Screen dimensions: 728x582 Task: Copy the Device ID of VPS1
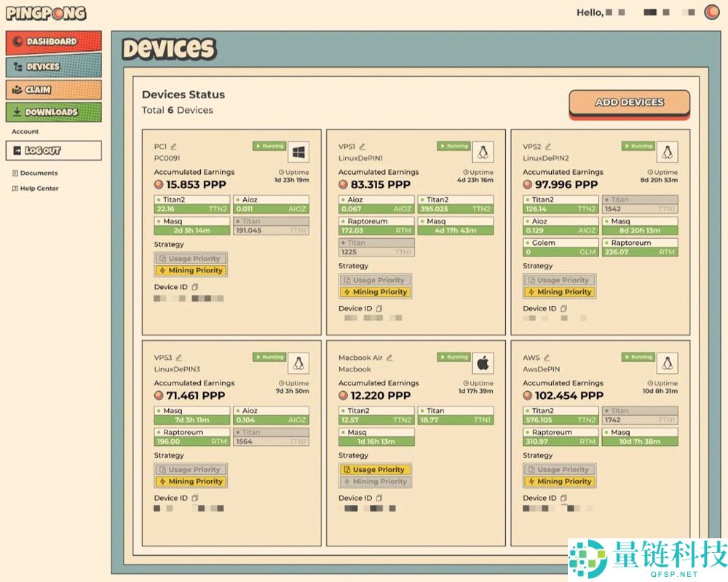[x=379, y=309]
